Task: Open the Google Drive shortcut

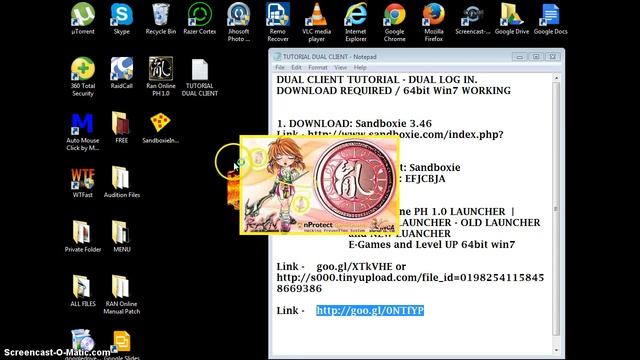Action: coord(512,19)
